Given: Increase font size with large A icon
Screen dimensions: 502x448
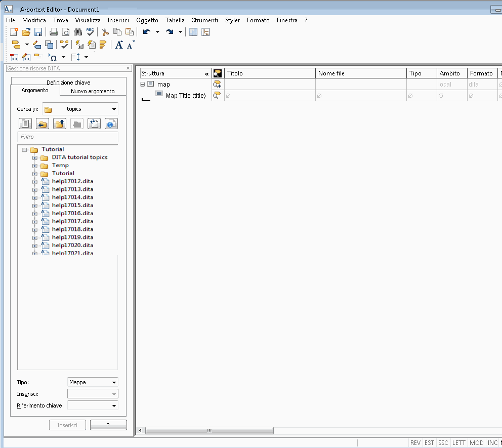Looking at the screenshot, I should point(119,45).
